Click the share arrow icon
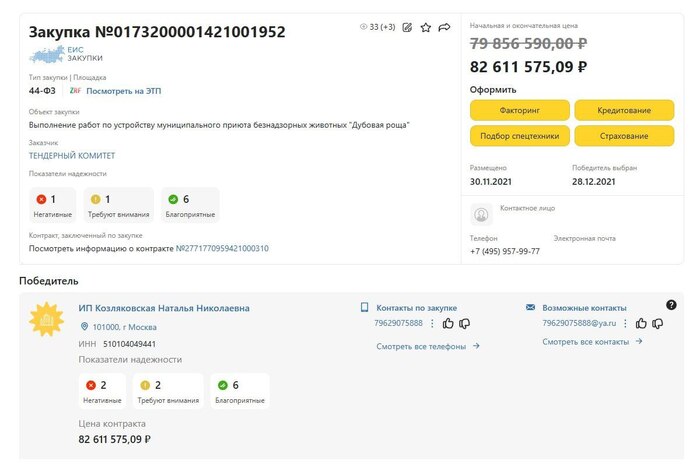 444,27
